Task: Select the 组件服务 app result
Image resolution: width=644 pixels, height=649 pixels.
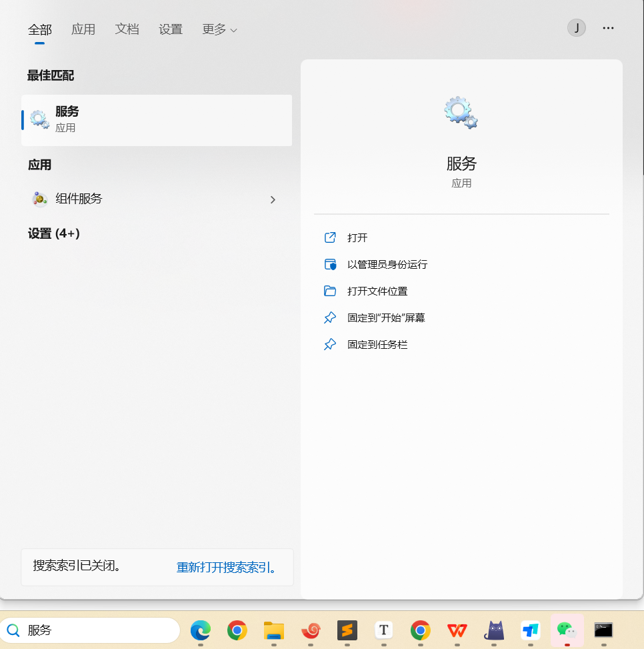Action: [x=157, y=199]
